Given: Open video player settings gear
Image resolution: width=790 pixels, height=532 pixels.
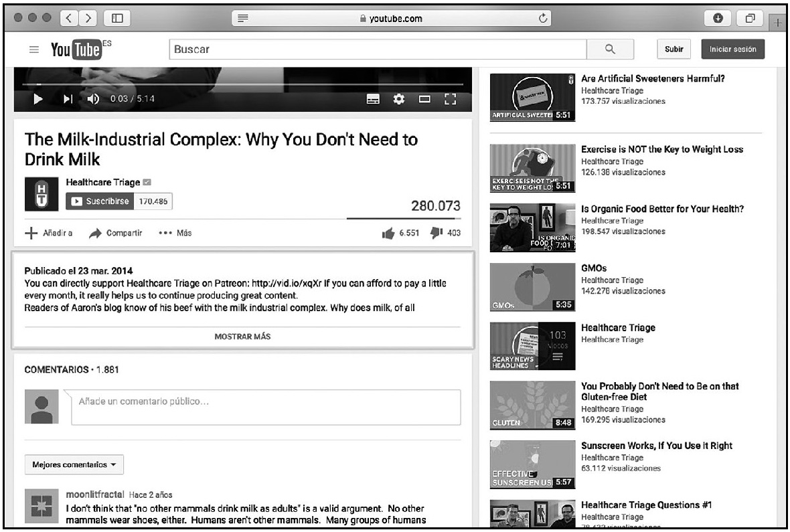Looking at the screenshot, I should click(x=400, y=99).
